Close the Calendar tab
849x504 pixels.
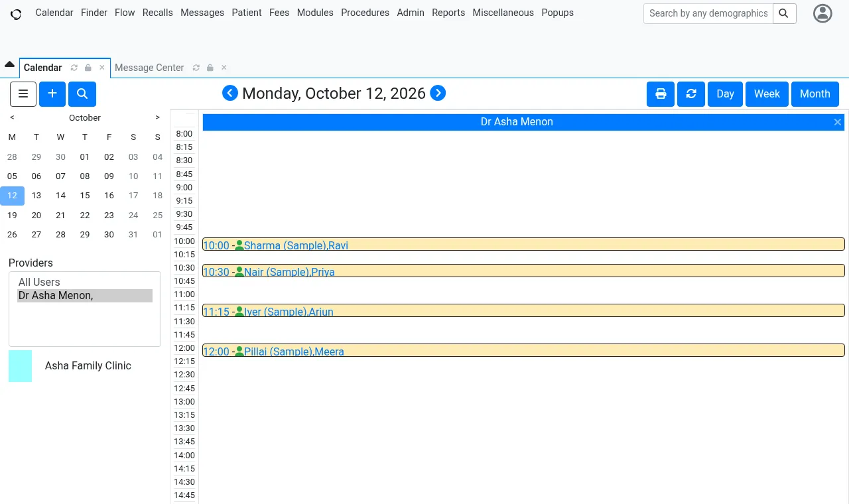pyautogui.click(x=102, y=68)
